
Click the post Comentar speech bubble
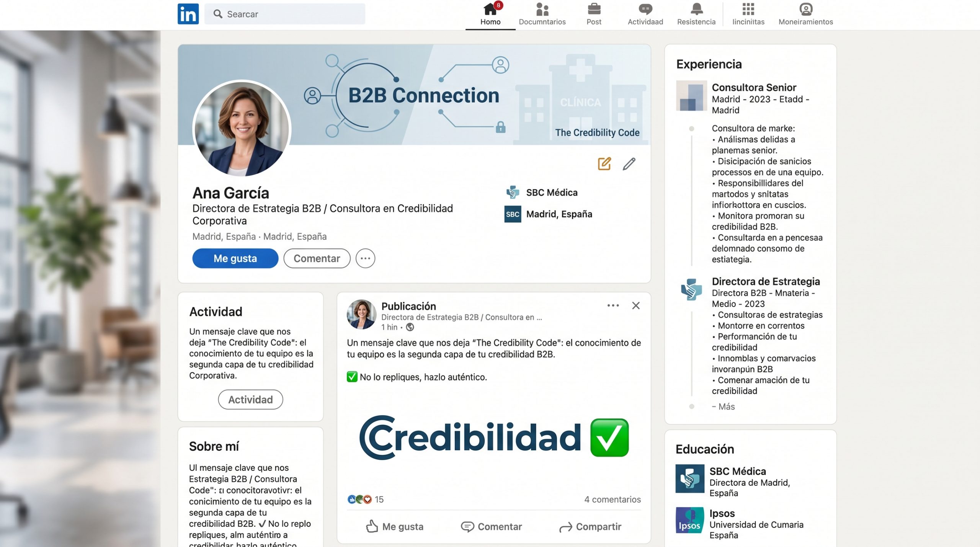point(491,527)
